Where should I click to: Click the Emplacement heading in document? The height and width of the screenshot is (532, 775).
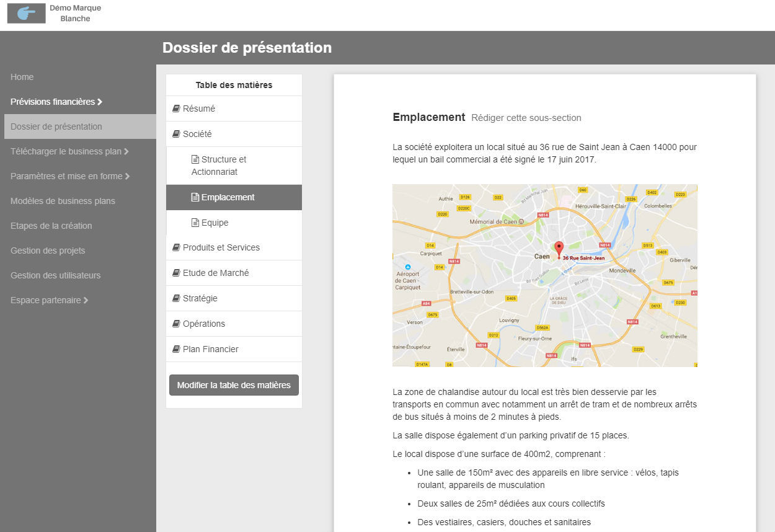(x=429, y=117)
